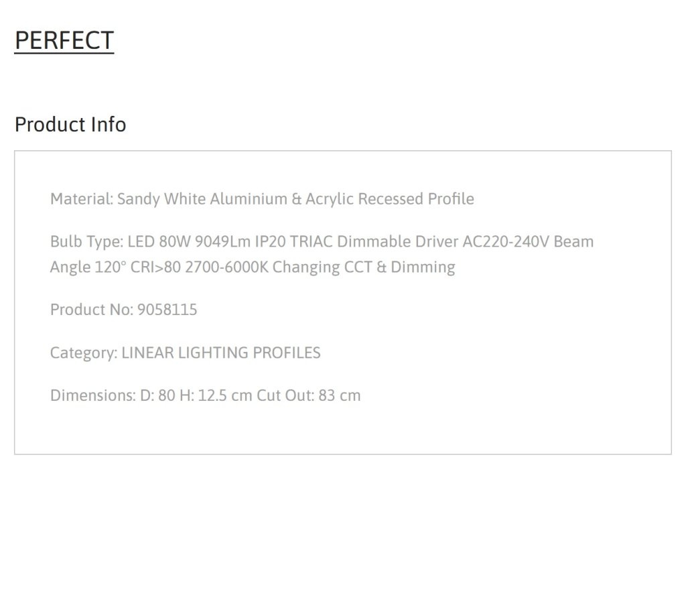Click the Product No label
The image size is (686, 616).
(x=92, y=310)
